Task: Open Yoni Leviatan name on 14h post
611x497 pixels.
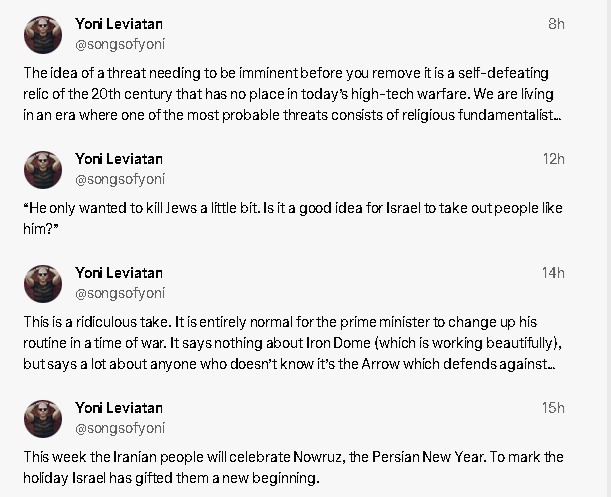Action: 119,273
